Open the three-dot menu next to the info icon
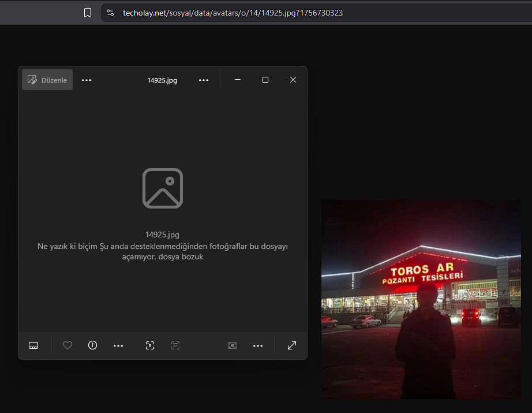Screen dimensions: 532x413 tap(118, 346)
